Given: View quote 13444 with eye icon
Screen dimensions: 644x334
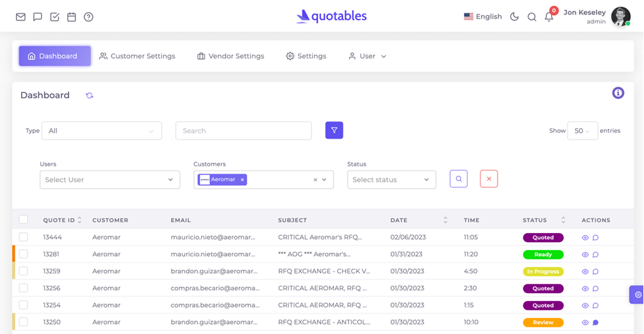Looking at the screenshot, I should [585, 238].
